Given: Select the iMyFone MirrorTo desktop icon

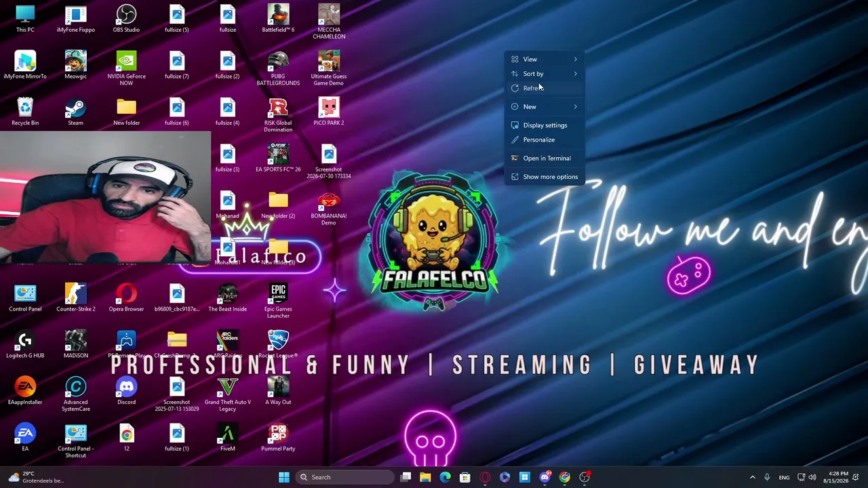Looking at the screenshot, I should pos(25,66).
